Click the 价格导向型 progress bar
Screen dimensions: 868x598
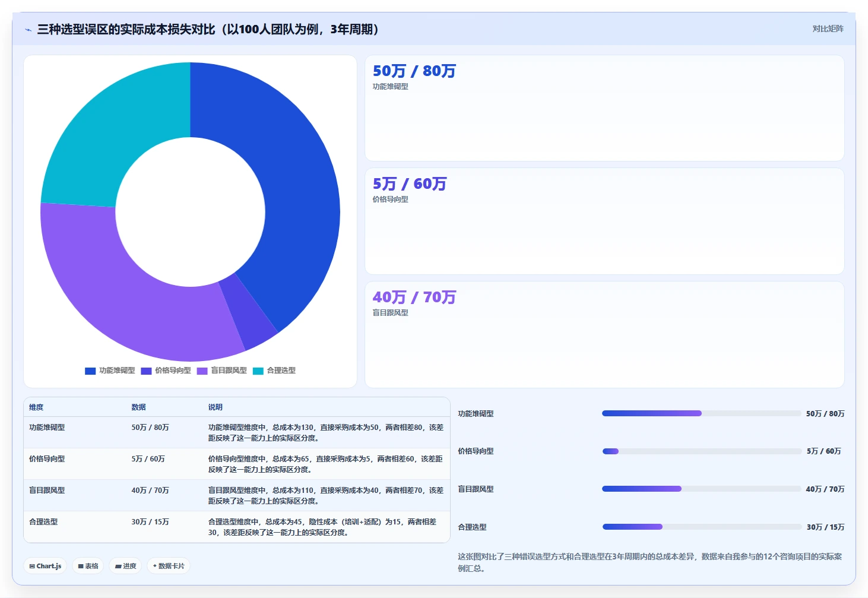702,451
